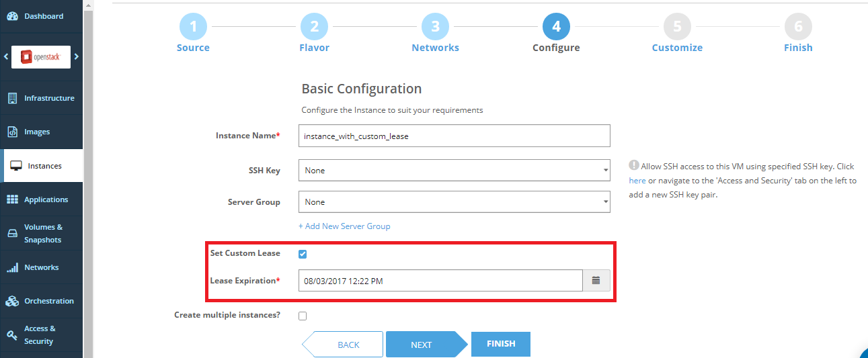Click the Networks signal bars icon

(12, 267)
